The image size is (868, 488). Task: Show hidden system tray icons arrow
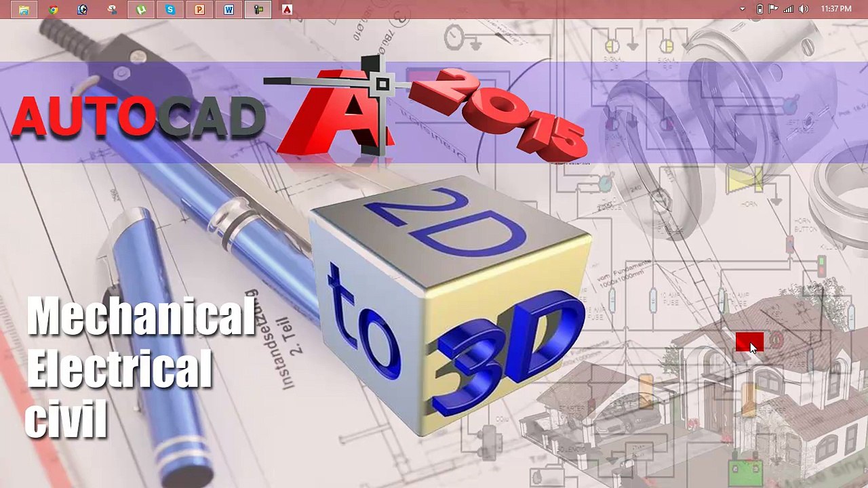pyautogui.click(x=743, y=9)
